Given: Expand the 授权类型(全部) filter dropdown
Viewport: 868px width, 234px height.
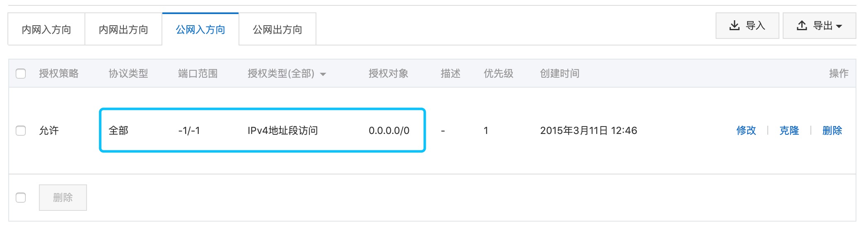Looking at the screenshot, I should pos(323,74).
